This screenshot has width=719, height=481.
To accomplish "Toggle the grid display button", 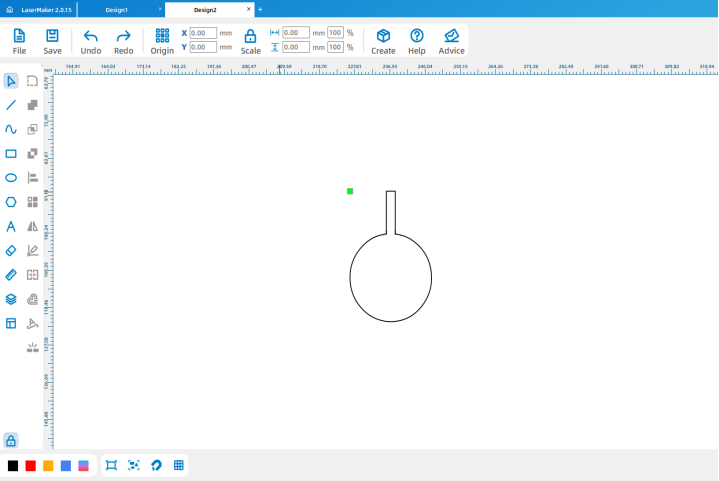I will point(179,465).
